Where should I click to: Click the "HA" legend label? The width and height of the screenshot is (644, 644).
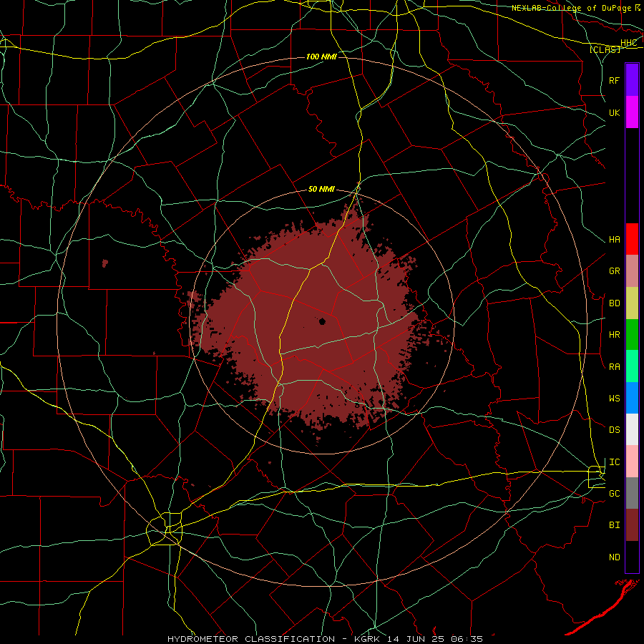614,240
